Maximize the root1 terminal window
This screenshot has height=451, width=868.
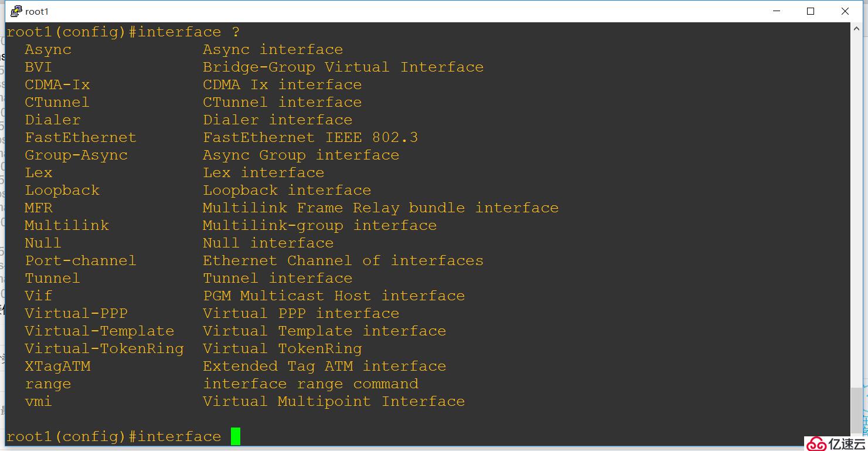(x=811, y=11)
